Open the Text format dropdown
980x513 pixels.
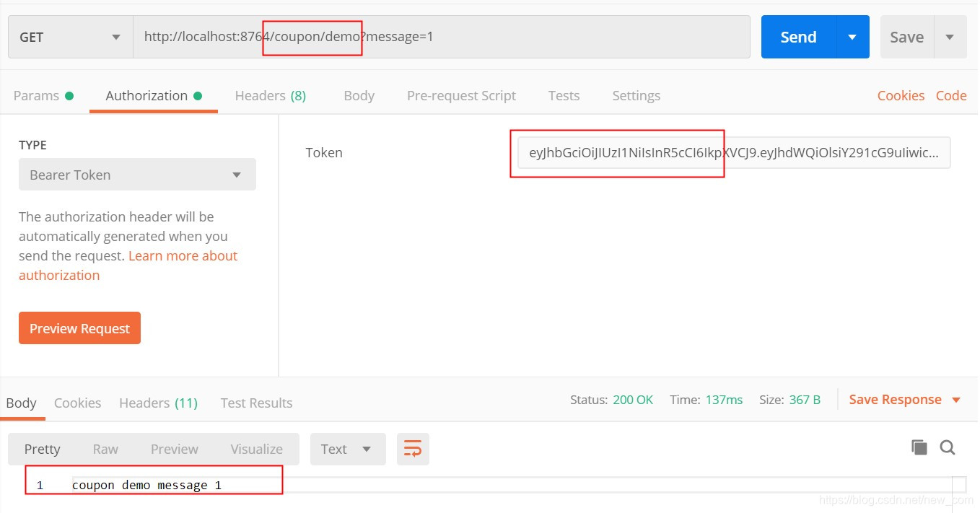coord(348,449)
